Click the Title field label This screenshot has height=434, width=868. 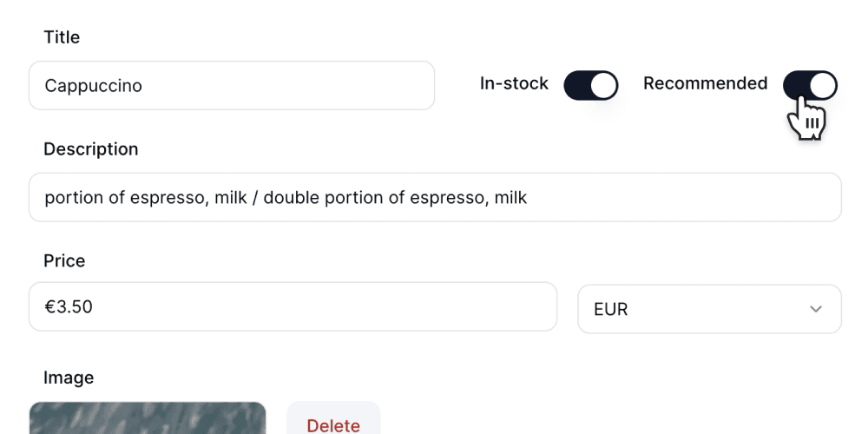click(62, 37)
